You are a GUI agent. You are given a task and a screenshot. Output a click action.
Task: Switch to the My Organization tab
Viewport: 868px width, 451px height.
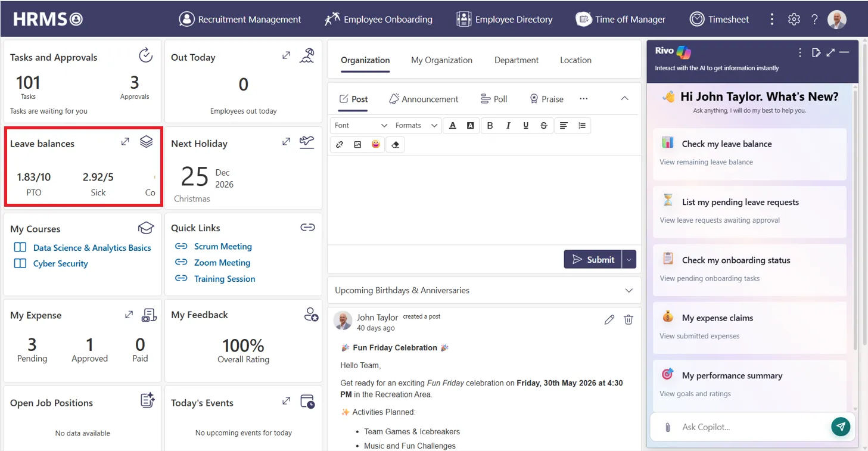click(441, 60)
